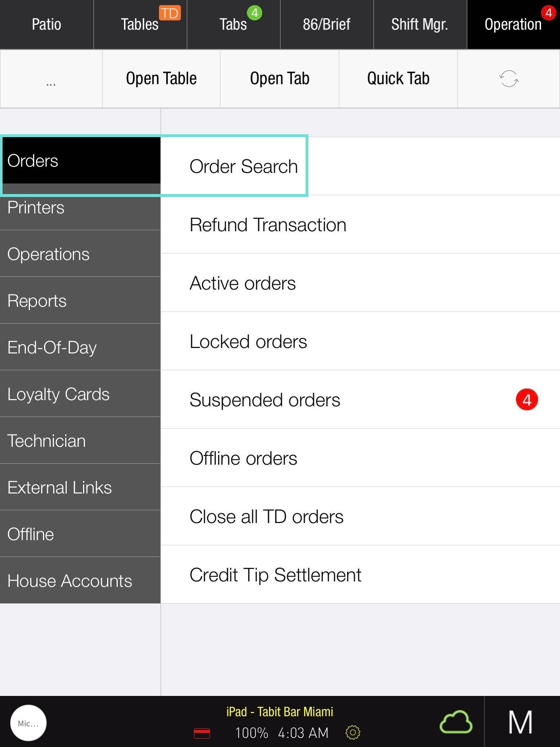Open the Shift Mgr. tab

pyautogui.click(x=420, y=25)
